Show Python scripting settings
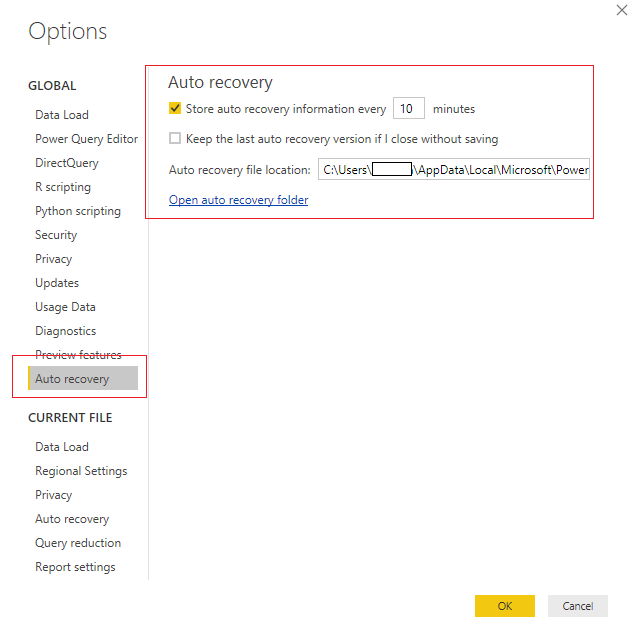638x638 pixels. click(78, 211)
